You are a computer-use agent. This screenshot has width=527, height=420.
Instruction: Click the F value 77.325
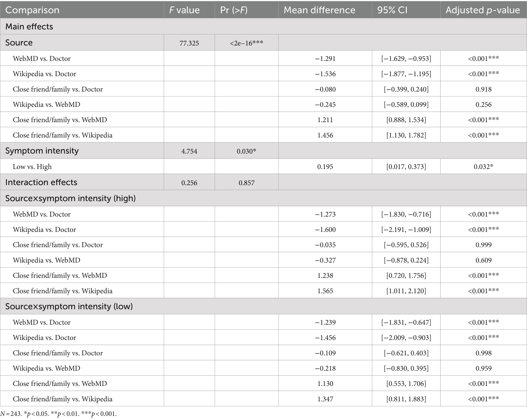(x=189, y=43)
